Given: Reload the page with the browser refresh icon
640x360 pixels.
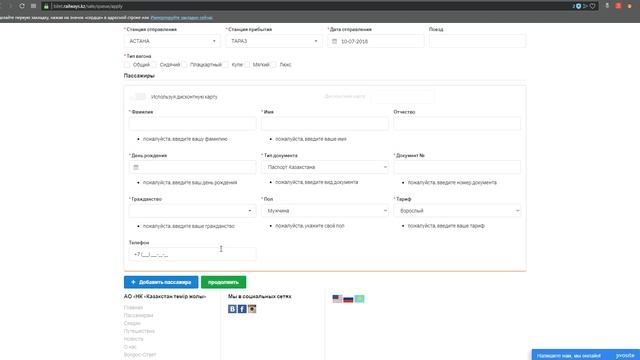Looking at the screenshot, I should tap(22, 6).
